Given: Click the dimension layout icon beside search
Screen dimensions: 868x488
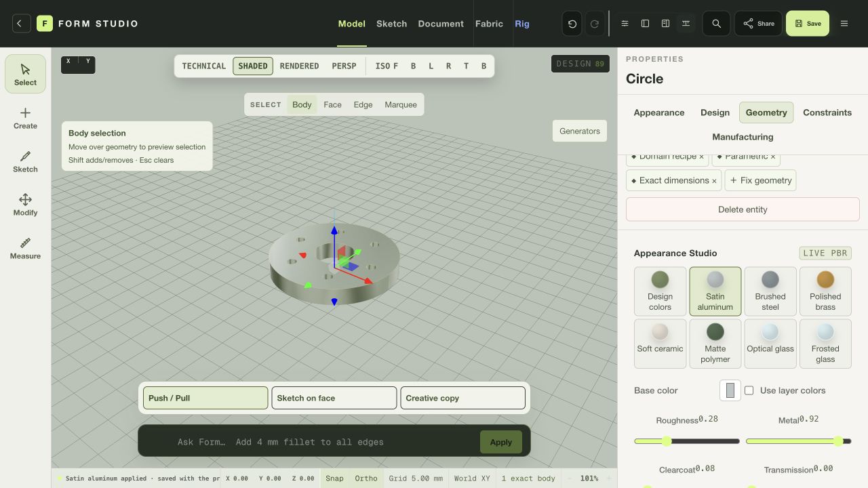Looking at the screenshot, I should pos(686,24).
